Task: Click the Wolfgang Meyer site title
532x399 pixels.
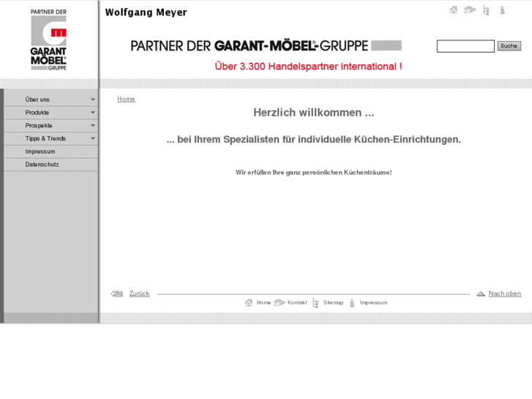Action: point(146,12)
